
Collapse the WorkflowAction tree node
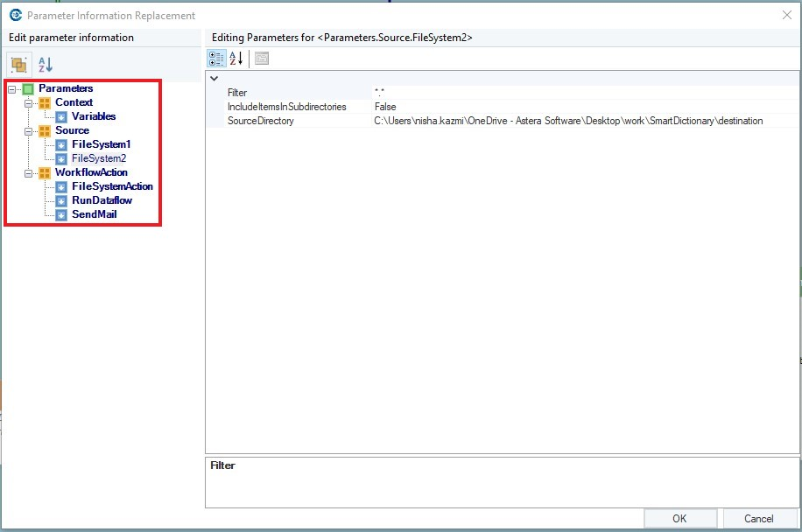point(28,172)
